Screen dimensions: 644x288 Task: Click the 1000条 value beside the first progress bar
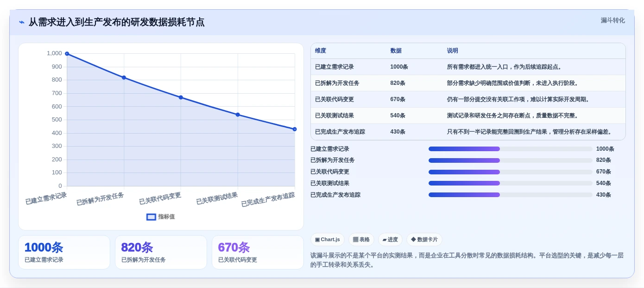click(x=605, y=149)
